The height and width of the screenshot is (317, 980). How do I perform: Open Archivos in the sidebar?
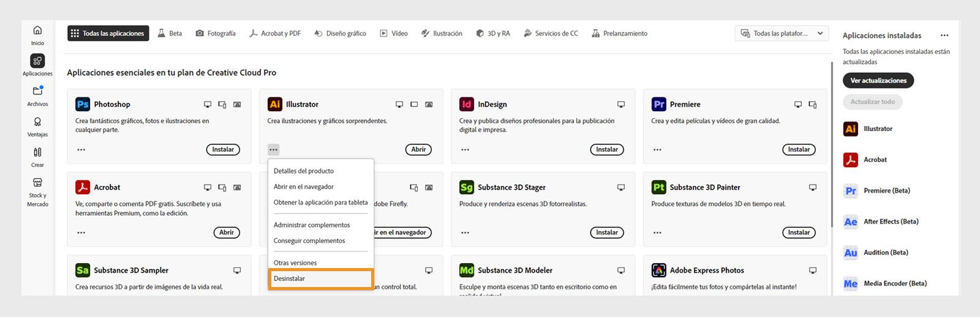pos(37,96)
